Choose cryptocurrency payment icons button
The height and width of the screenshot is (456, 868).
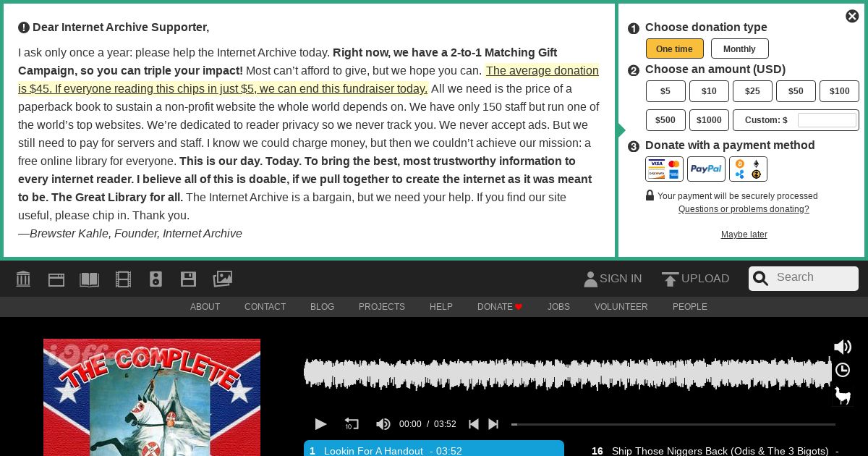(x=748, y=169)
